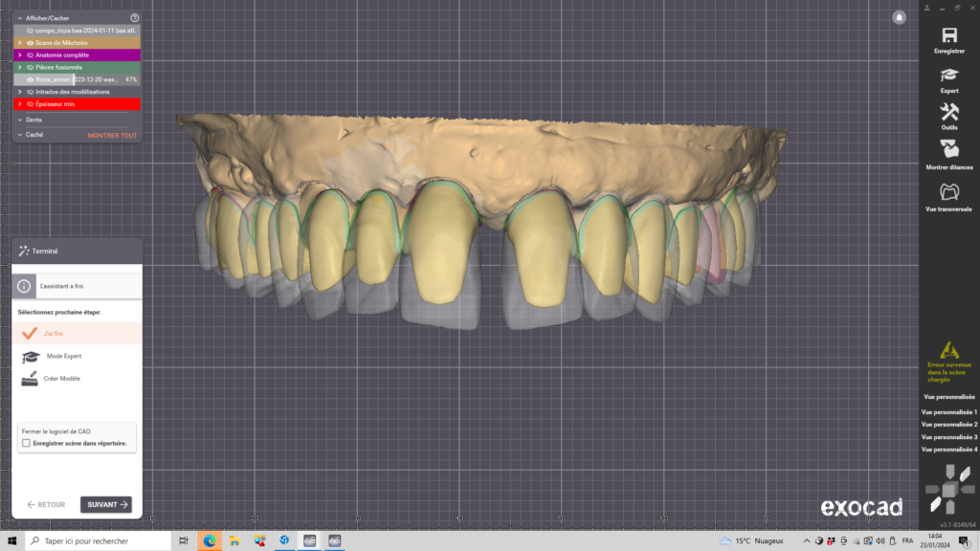Open help for Afficher/Cacher panel
Image resolution: width=980 pixels, height=551 pixels.
tap(134, 17)
